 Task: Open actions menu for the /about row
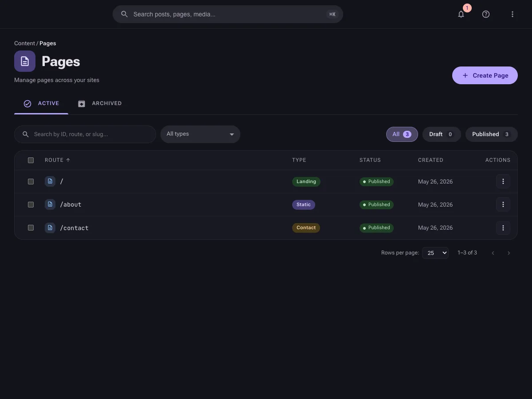[503, 204]
